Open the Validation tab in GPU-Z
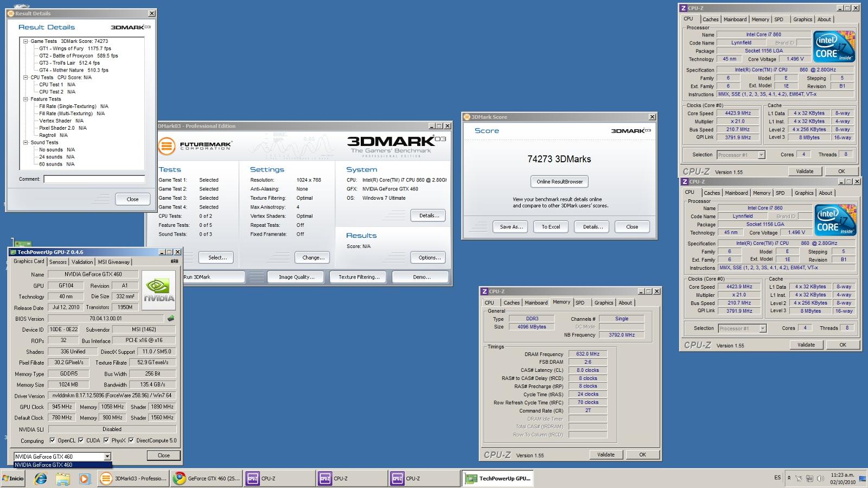Viewport: 868px width, 488px height. 82,262
